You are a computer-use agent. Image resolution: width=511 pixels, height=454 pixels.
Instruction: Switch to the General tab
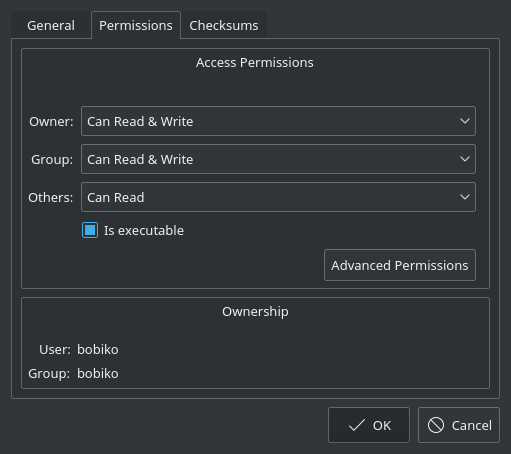(x=51, y=25)
